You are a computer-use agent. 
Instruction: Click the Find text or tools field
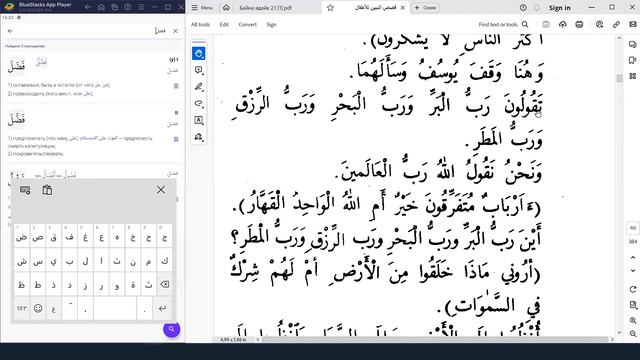pyautogui.click(x=498, y=24)
